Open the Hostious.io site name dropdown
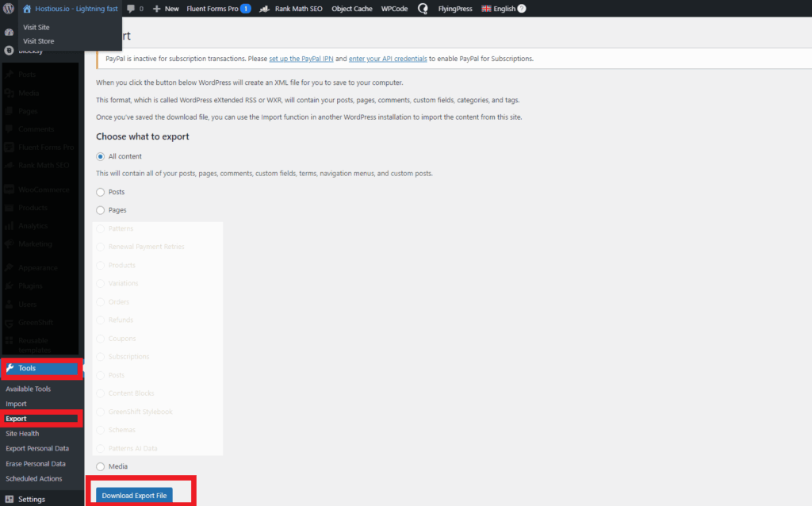 point(68,8)
